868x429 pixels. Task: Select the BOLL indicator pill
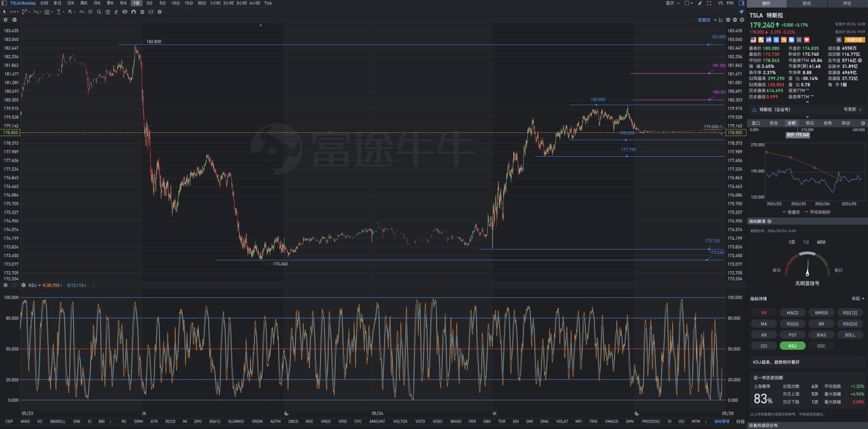point(850,335)
